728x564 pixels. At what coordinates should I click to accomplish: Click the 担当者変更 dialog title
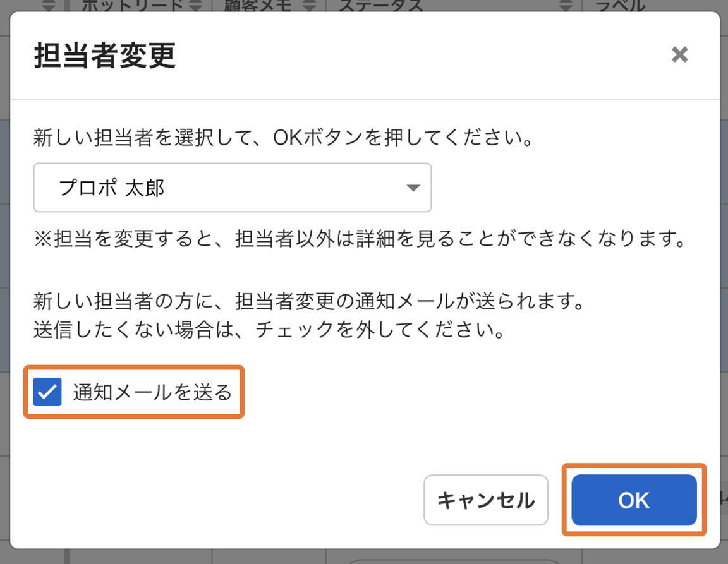105,55
